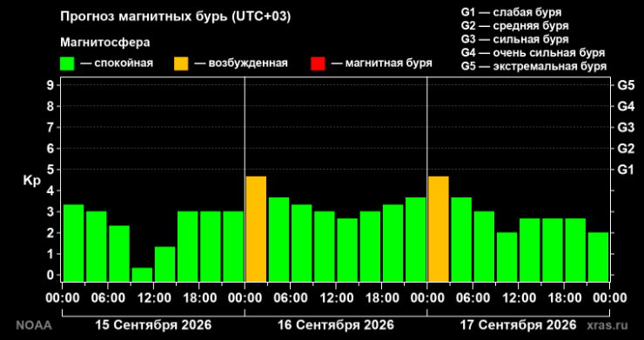This screenshot has height=340, width=644.
Task: Click the 17 September 09:00–12:00 green bar
Action: 506,257
